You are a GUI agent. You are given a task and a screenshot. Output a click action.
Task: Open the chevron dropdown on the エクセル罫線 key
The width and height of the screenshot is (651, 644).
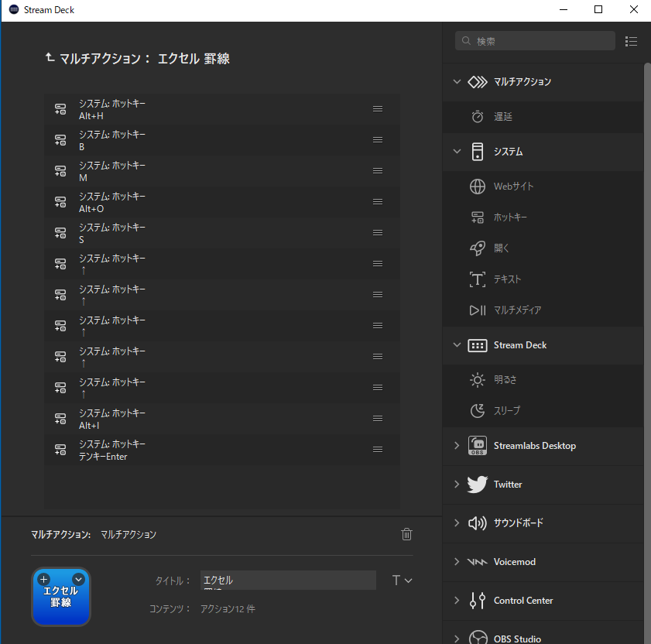[x=78, y=579]
